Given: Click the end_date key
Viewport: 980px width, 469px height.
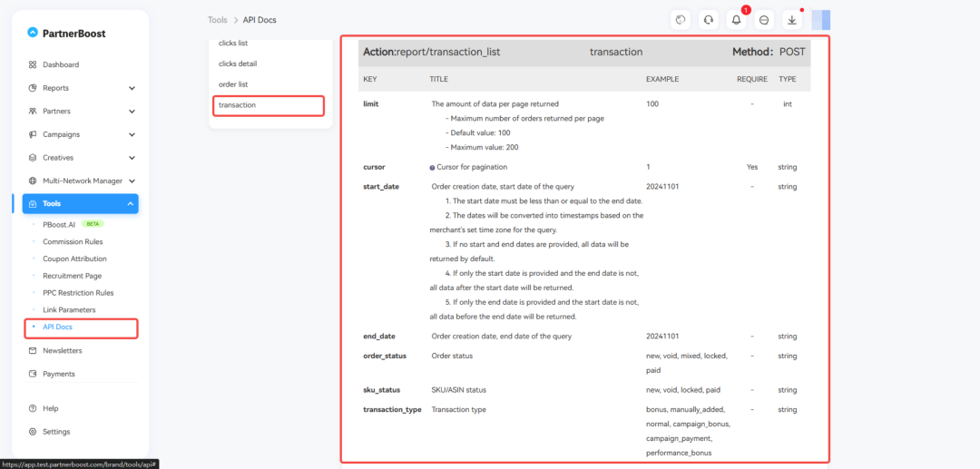Looking at the screenshot, I should coord(378,336).
